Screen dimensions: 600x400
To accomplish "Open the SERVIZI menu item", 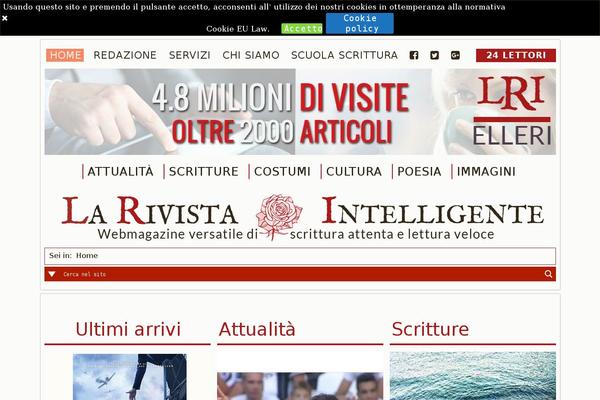I will (x=190, y=55).
